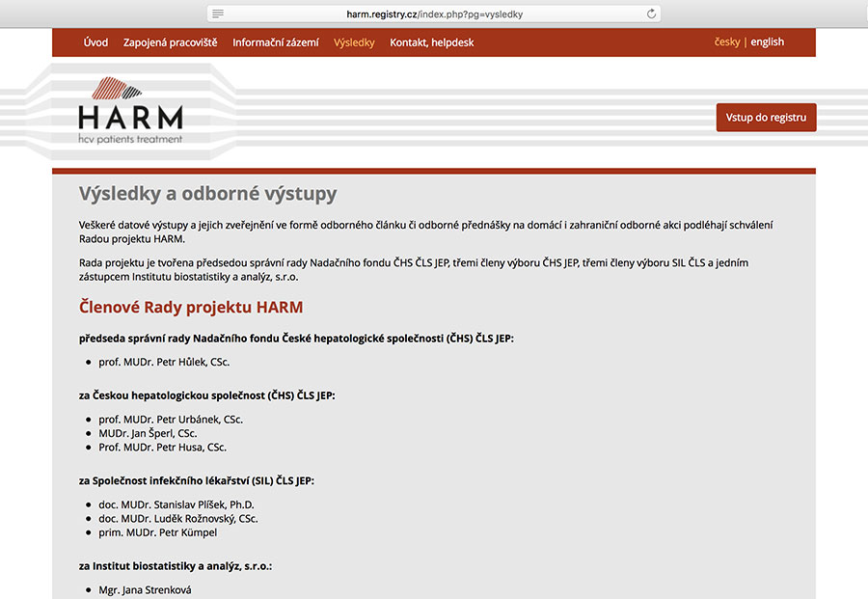Navigate to Kontakt, helpdesk
The image size is (868, 599).
point(431,42)
